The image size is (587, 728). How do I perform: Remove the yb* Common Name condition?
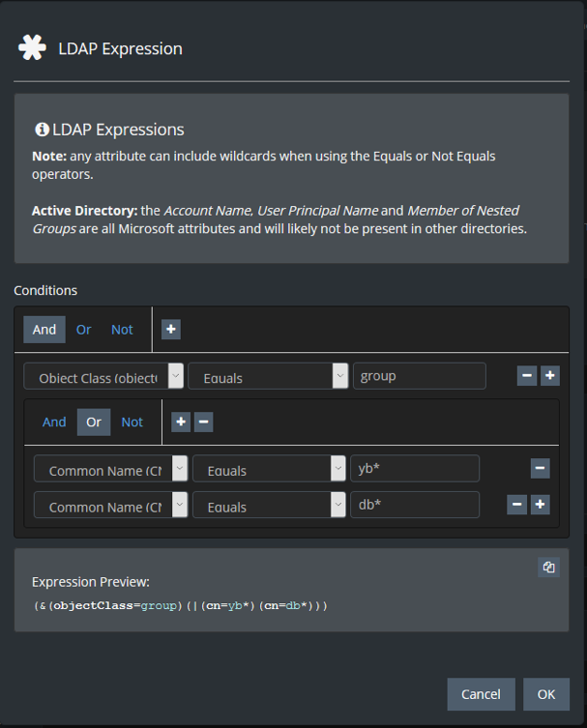pyautogui.click(x=541, y=469)
